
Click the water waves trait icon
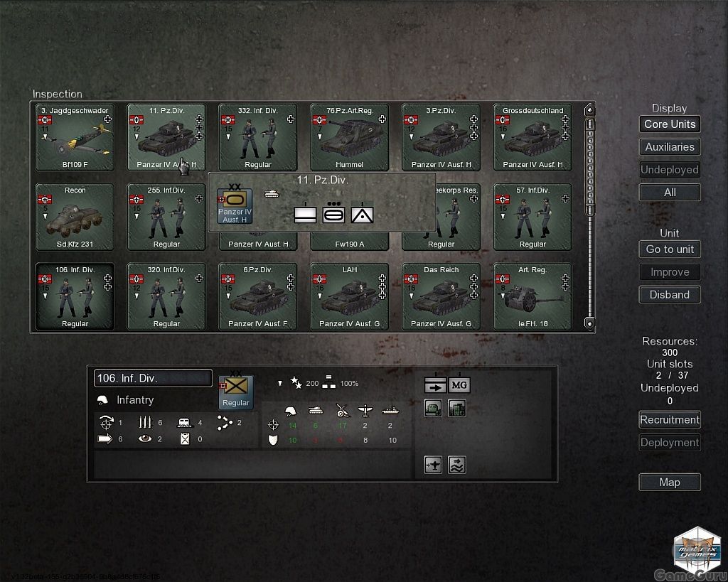click(x=457, y=465)
